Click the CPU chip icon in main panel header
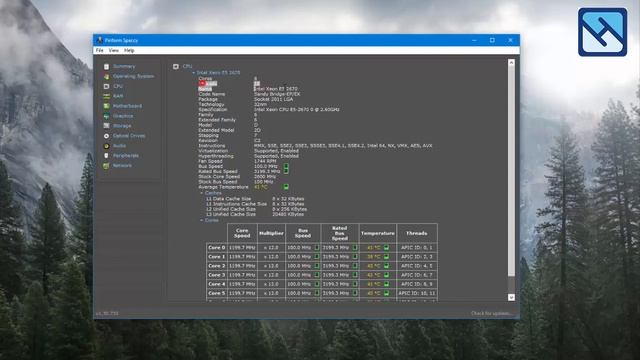Image resolution: width=640 pixels, height=360 pixels. [x=176, y=66]
